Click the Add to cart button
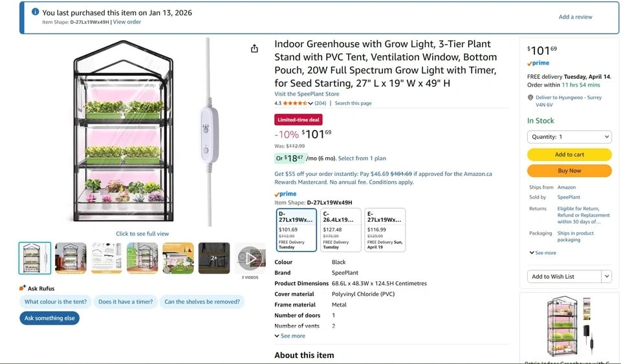Viewport: 621px width, 364px height. (569, 155)
